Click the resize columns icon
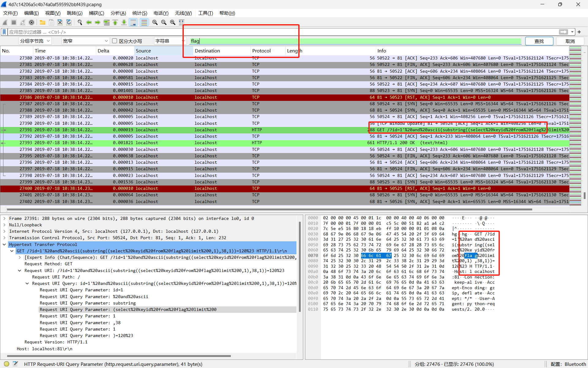Viewport: 588px width, 368px height. tap(182, 22)
